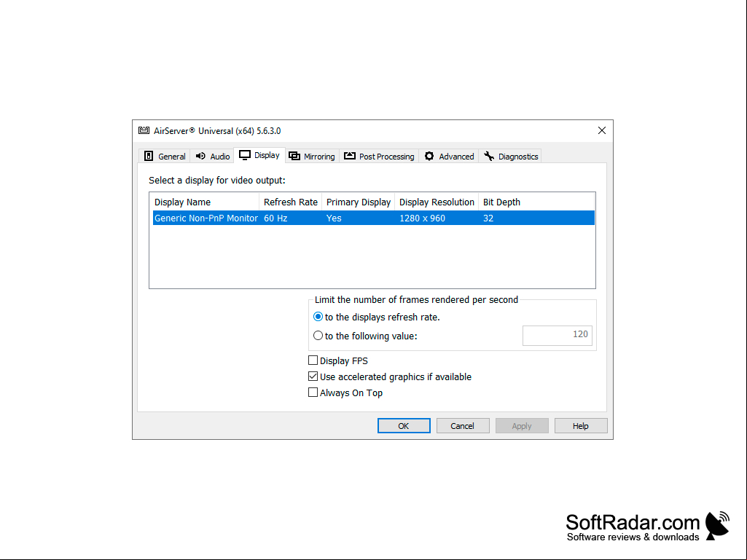
Task: Select the Display tab label
Action: 267,155
